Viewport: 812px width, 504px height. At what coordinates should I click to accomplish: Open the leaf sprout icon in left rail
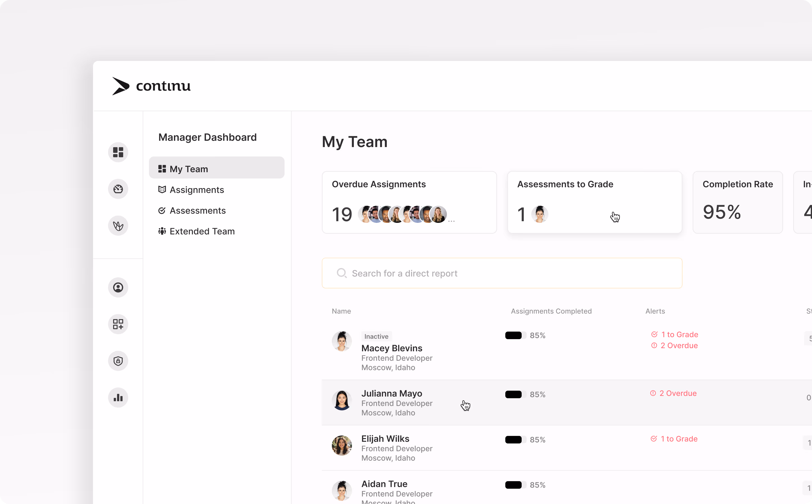click(x=118, y=226)
